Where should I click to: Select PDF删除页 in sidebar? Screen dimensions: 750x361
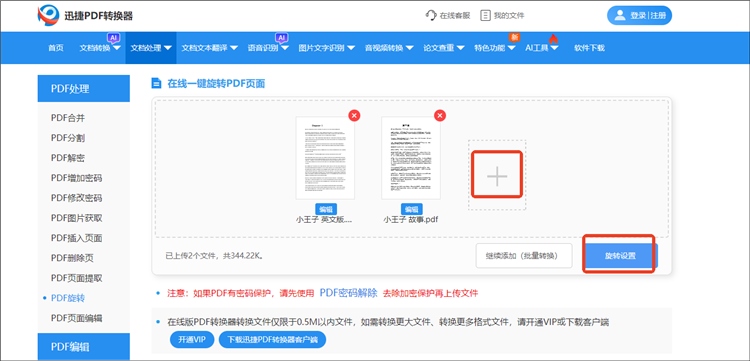72,258
